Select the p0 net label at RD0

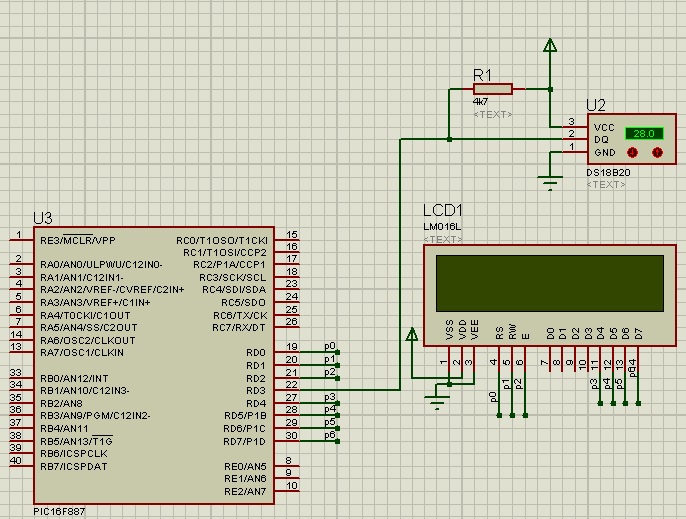(330, 346)
